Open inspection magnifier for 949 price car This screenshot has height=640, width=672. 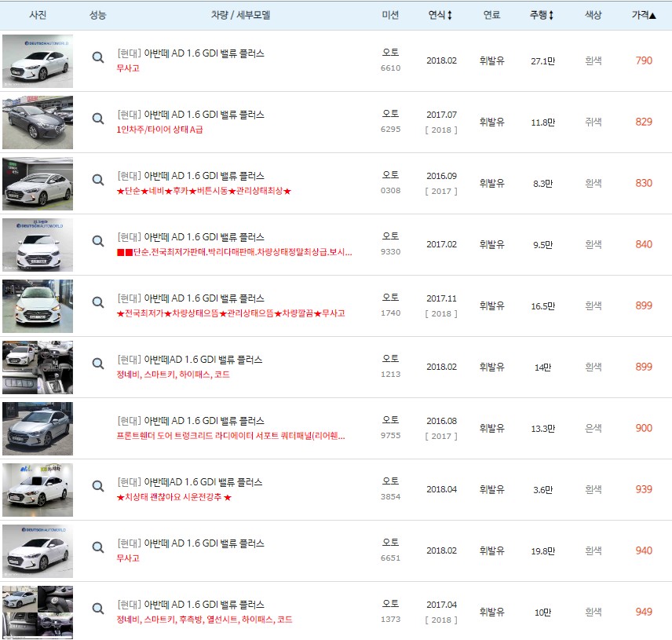[98, 609]
